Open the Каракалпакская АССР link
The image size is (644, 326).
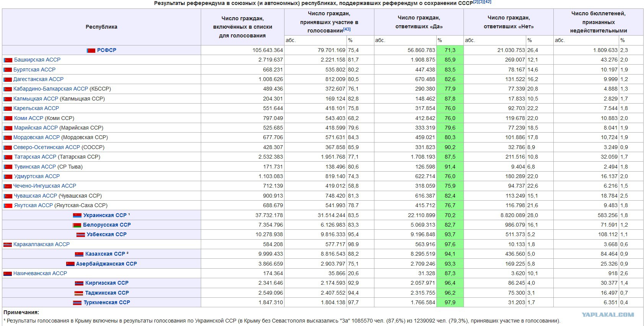coord(42,244)
